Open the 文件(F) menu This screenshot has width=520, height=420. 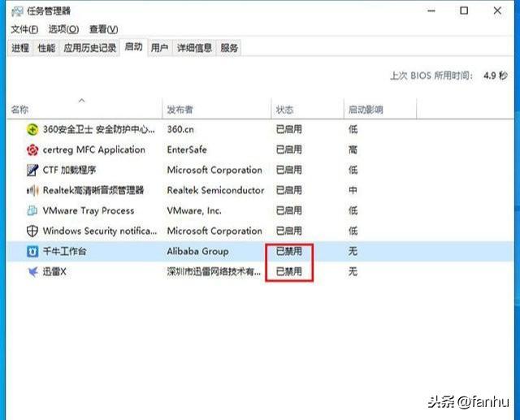click(x=24, y=29)
